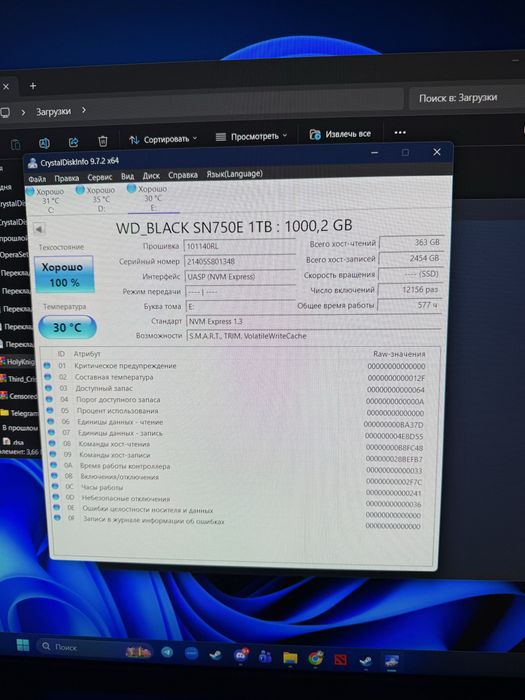Open the Язык(Language) menu
The width and height of the screenshot is (525, 700).
pyautogui.click(x=234, y=174)
